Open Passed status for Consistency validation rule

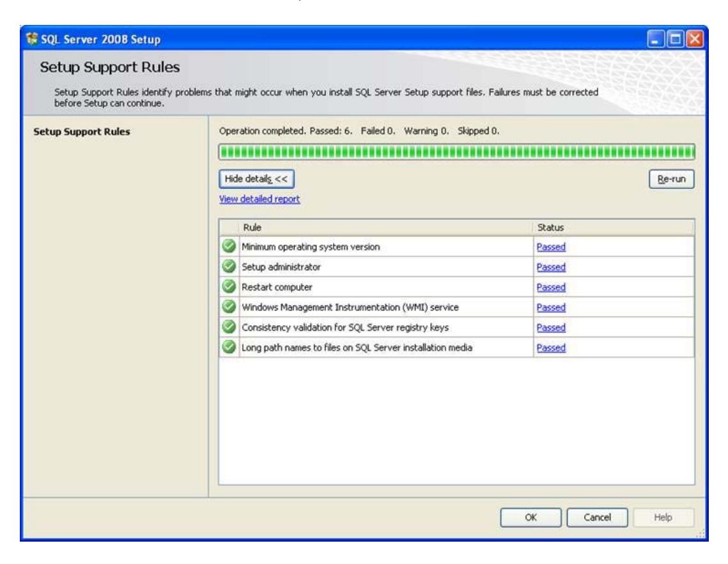coord(551,328)
